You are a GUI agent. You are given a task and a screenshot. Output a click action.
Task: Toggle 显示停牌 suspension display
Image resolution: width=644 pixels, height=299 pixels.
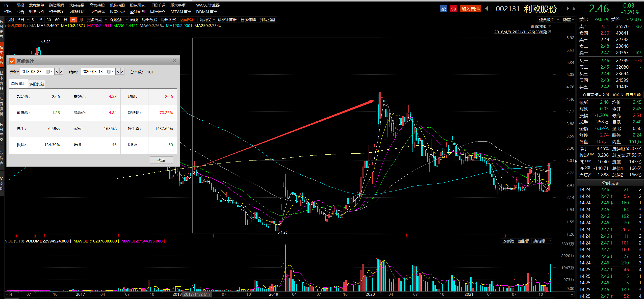tap(248, 20)
